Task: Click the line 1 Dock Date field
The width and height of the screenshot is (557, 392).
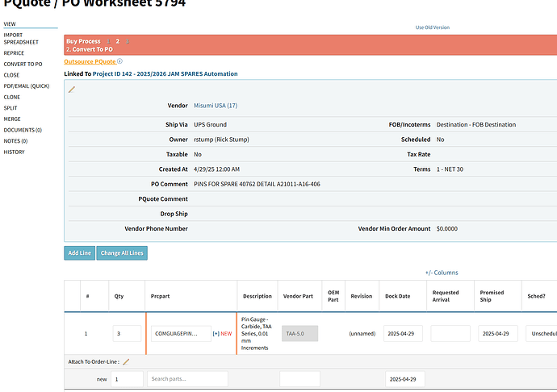Action: [403, 334]
